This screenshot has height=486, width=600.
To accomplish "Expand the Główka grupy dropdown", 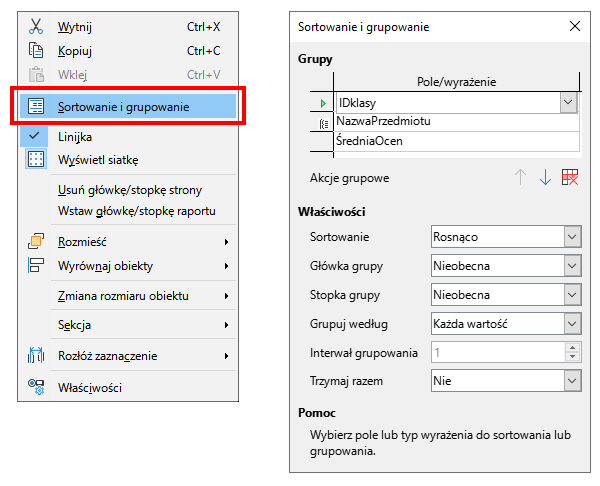I will tap(506, 266).
